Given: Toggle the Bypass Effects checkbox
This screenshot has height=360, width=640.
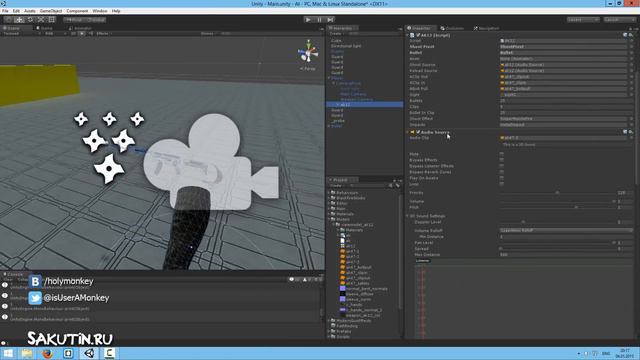Looking at the screenshot, I should (x=502, y=160).
